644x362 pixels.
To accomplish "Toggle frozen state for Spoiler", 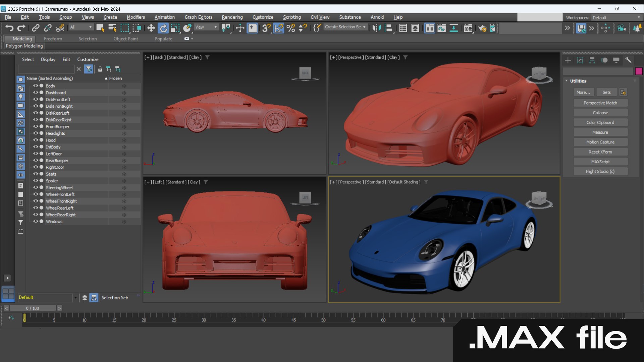I will [124, 181].
